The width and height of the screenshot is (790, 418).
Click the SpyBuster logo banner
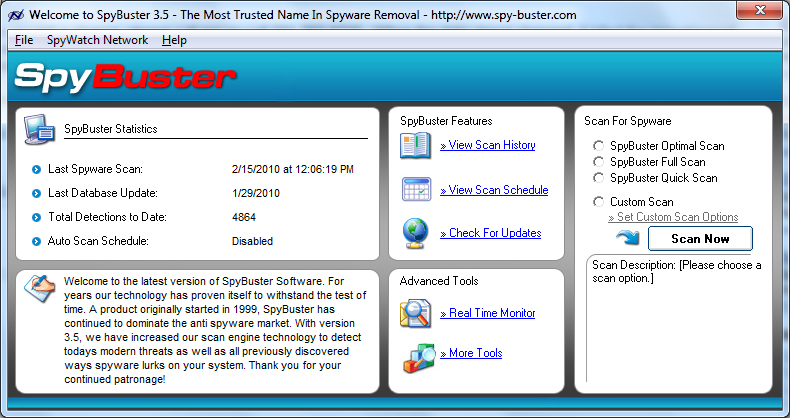(125, 77)
